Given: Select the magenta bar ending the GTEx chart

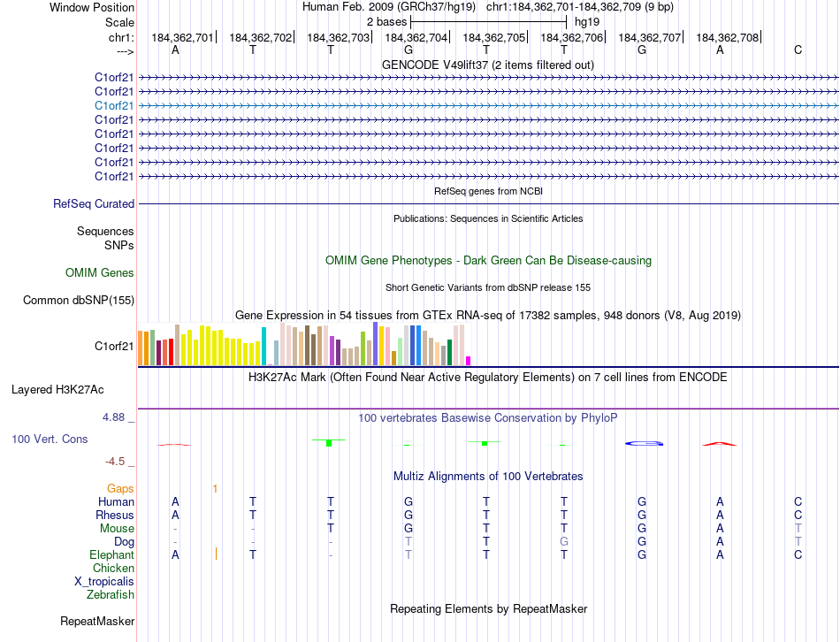Looking at the screenshot, I should 468,360.
